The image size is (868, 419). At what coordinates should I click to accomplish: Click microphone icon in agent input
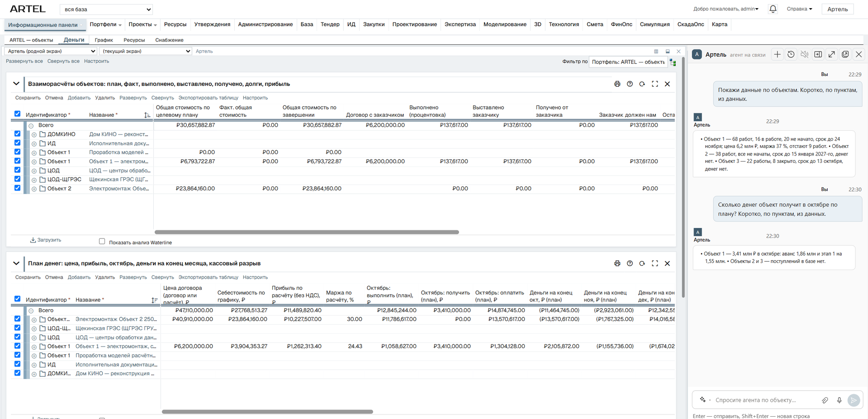coord(839,400)
